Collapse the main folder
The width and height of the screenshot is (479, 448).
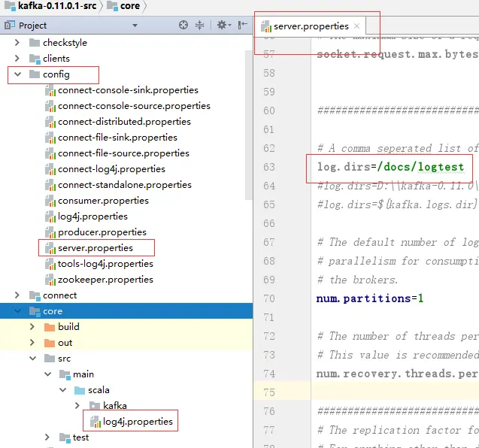click(x=47, y=374)
